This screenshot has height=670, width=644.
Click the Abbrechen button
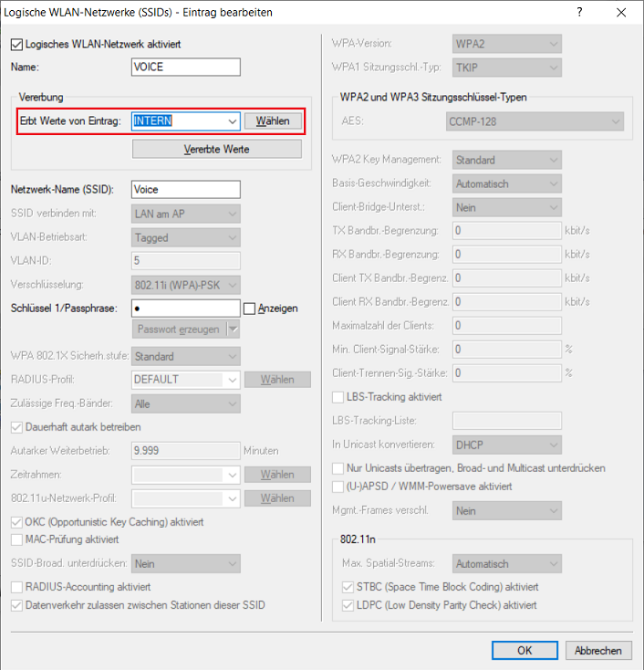pos(598,651)
